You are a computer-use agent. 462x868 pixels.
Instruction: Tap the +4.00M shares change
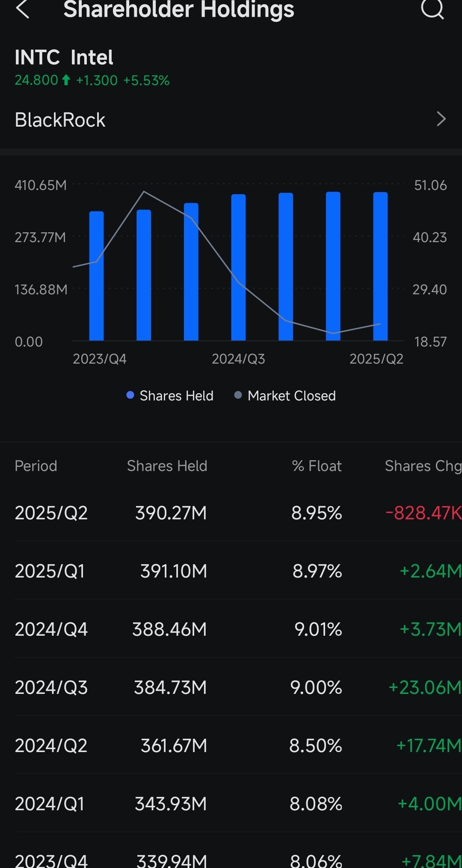coord(429,804)
